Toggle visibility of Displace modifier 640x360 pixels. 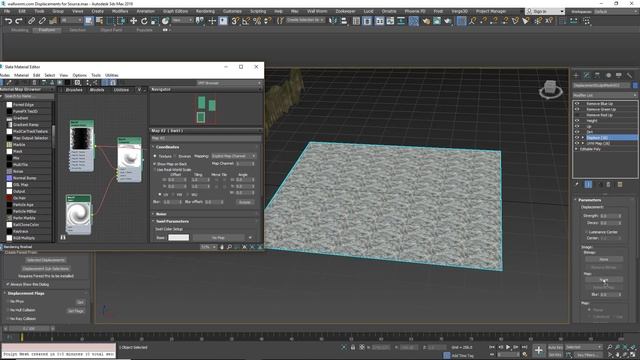[577, 138]
